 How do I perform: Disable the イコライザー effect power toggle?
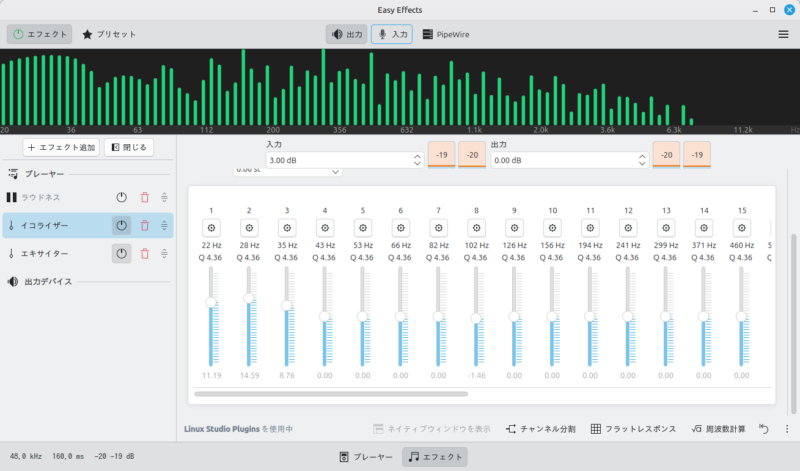click(x=121, y=226)
